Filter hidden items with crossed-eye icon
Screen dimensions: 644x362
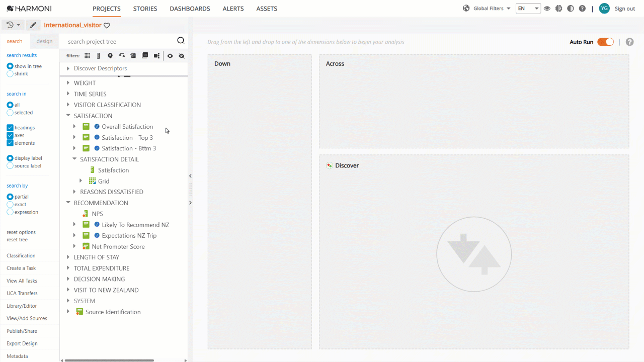point(182,56)
